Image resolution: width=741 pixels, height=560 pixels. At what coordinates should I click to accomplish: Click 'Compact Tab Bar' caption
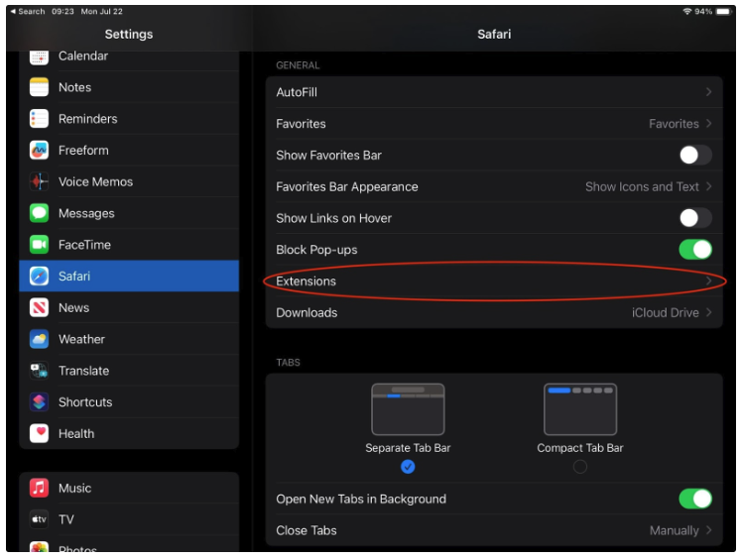point(580,448)
